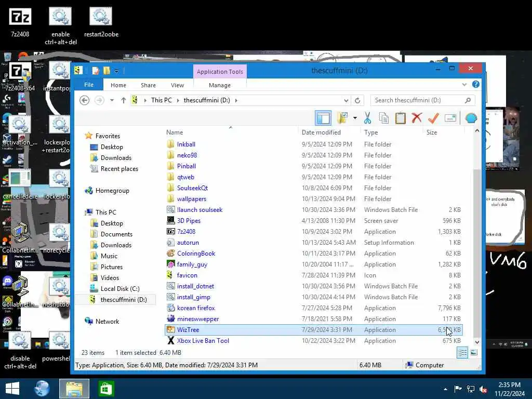Click the Copy toolbar icon
Screen dimensions: 532x399
point(384,118)
